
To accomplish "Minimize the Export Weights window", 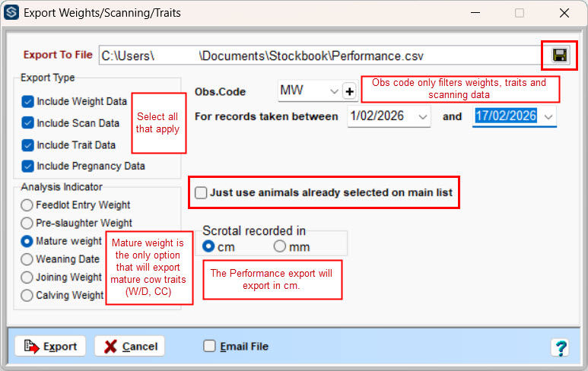I will [x=475, y=13].
